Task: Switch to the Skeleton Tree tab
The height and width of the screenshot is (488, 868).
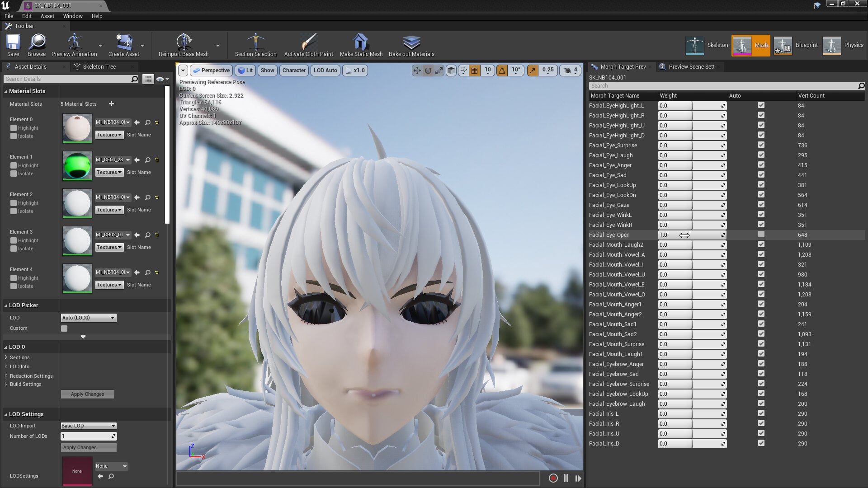Action: [x=99, y=66]
